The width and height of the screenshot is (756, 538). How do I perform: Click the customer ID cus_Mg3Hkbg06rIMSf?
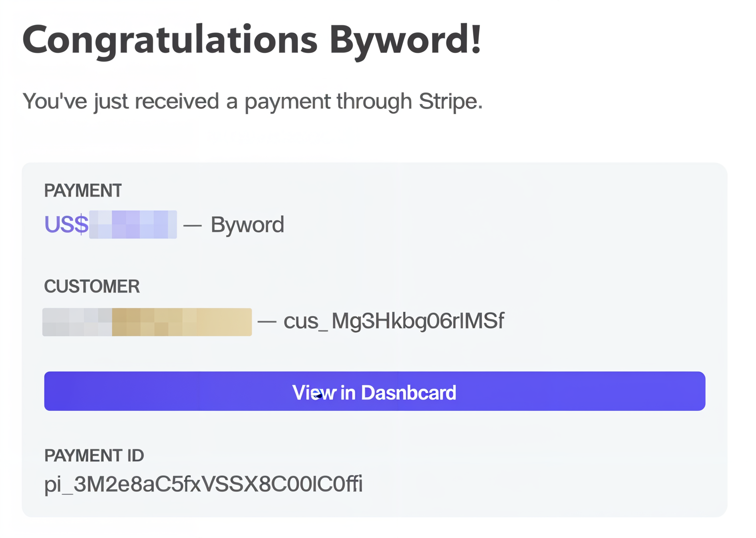coord(394,321)
